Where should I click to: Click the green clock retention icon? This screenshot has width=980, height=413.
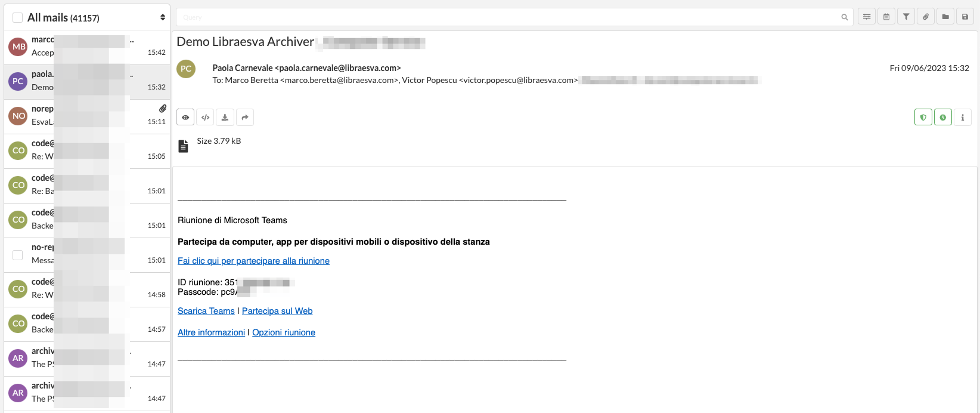(943, 117)
